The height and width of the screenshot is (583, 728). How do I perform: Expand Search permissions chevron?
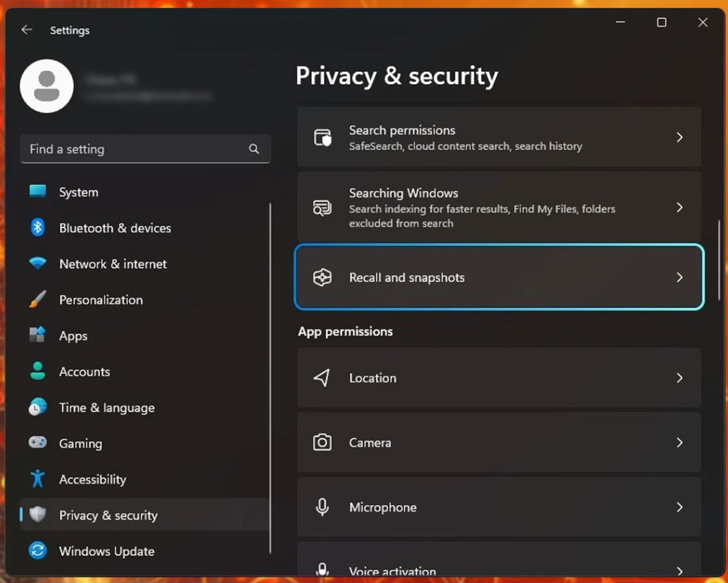click(679, 137)
